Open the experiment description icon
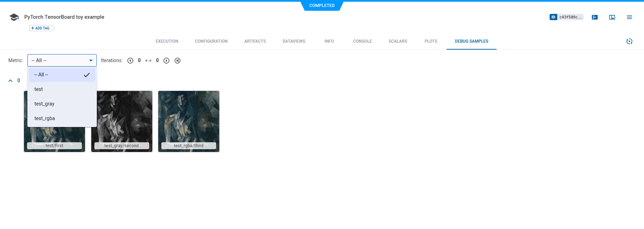The height and width of the screenshot is (229, 644). coord(595,17)
